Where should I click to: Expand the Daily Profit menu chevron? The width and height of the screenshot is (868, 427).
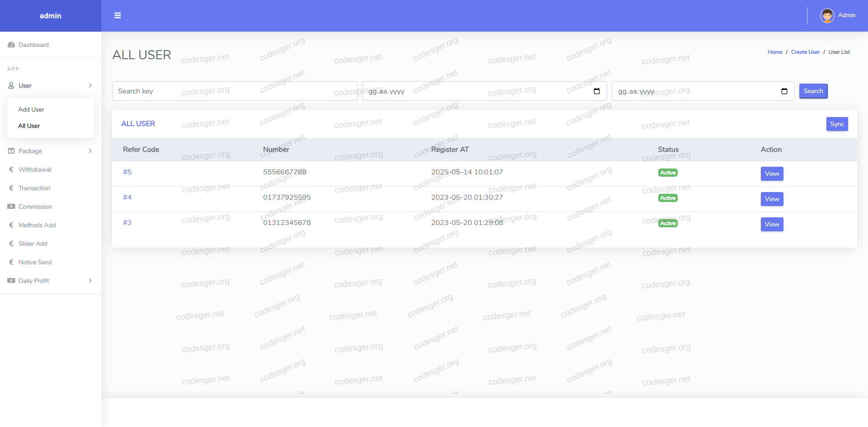90,281
